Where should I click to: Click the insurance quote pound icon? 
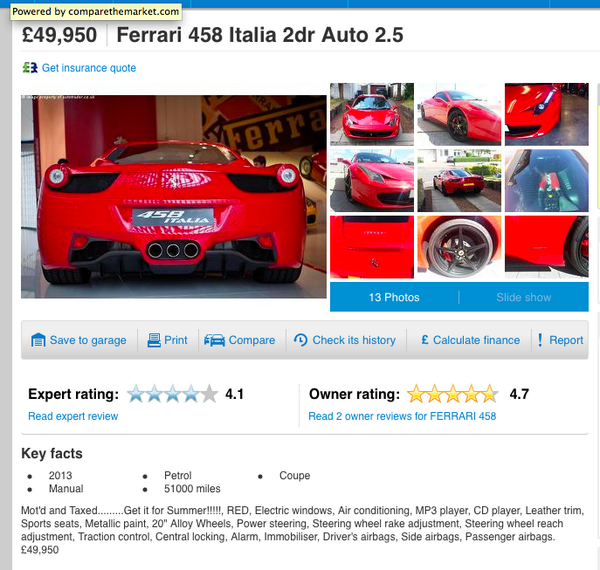point(30,68)
